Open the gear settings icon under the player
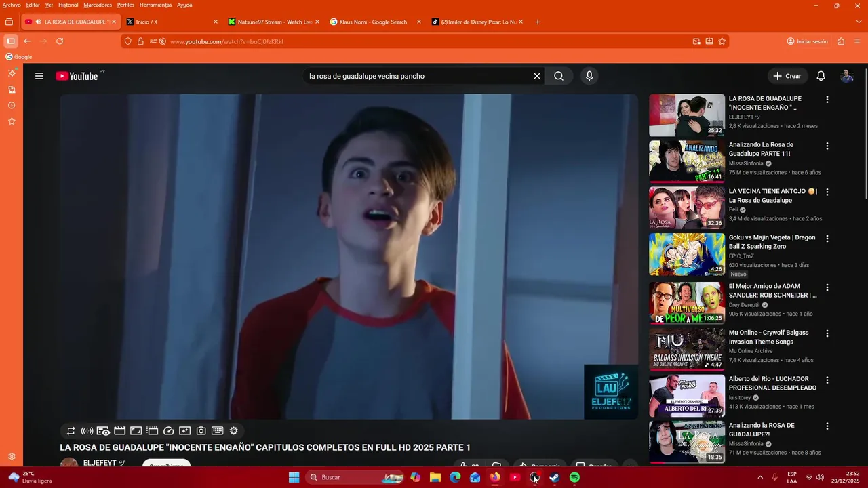The image size is (868, 488). (x=234, y=430)
